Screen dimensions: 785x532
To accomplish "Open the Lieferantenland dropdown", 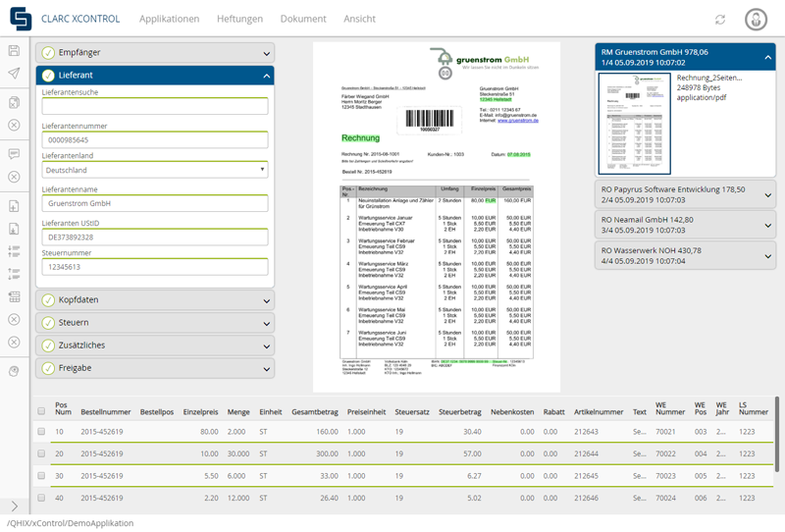I will (x=155, y=170).
